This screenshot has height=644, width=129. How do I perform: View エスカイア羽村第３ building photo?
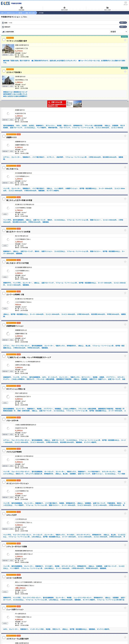coord(8,80)
